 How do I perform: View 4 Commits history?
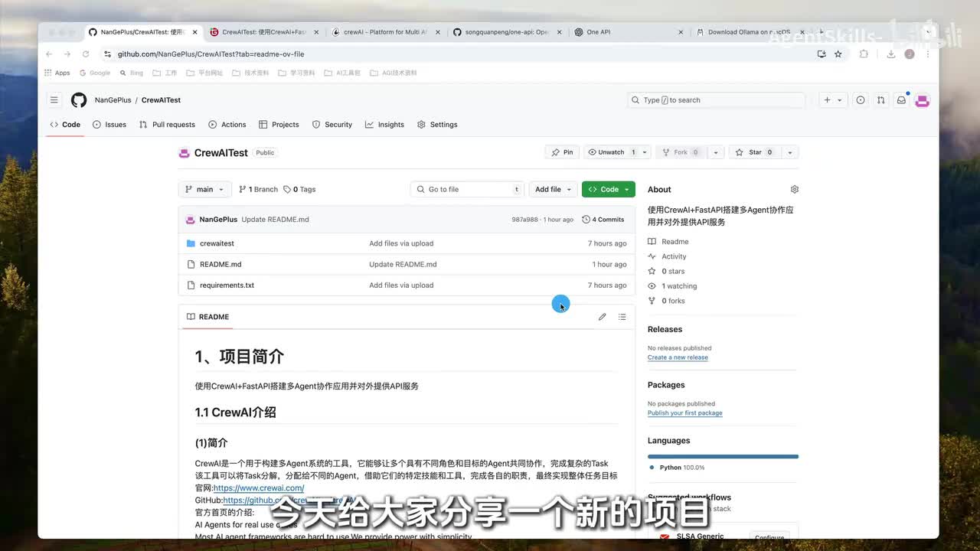(603, 220)
